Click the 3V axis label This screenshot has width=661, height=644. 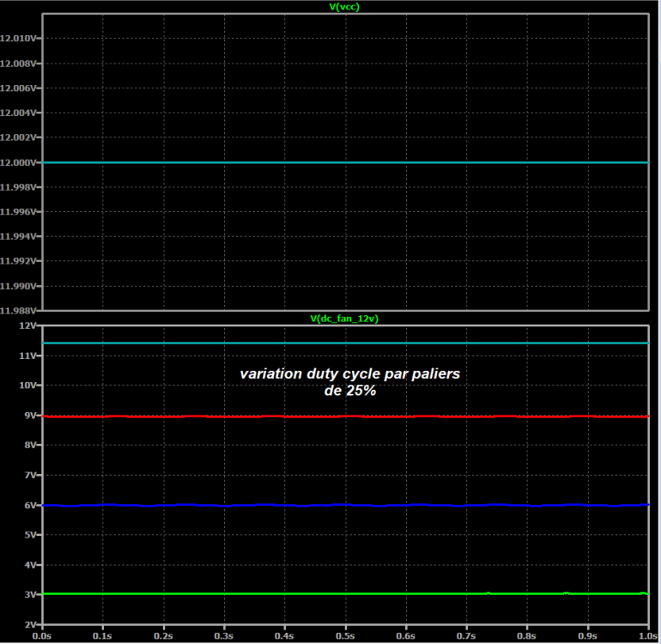point(31,595)
